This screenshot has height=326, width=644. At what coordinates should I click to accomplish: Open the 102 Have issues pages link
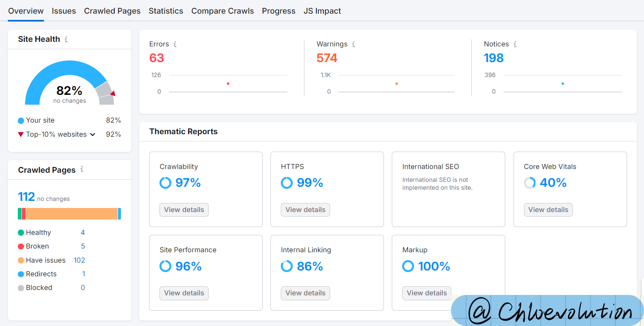click(79, 260)
